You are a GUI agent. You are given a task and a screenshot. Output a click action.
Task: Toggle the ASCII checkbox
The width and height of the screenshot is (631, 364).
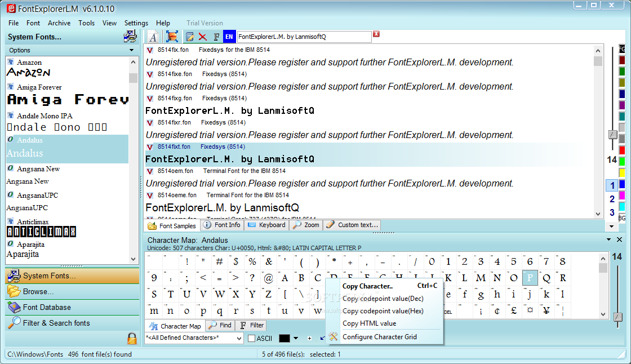pyautogui.click(x=251, y=338)
